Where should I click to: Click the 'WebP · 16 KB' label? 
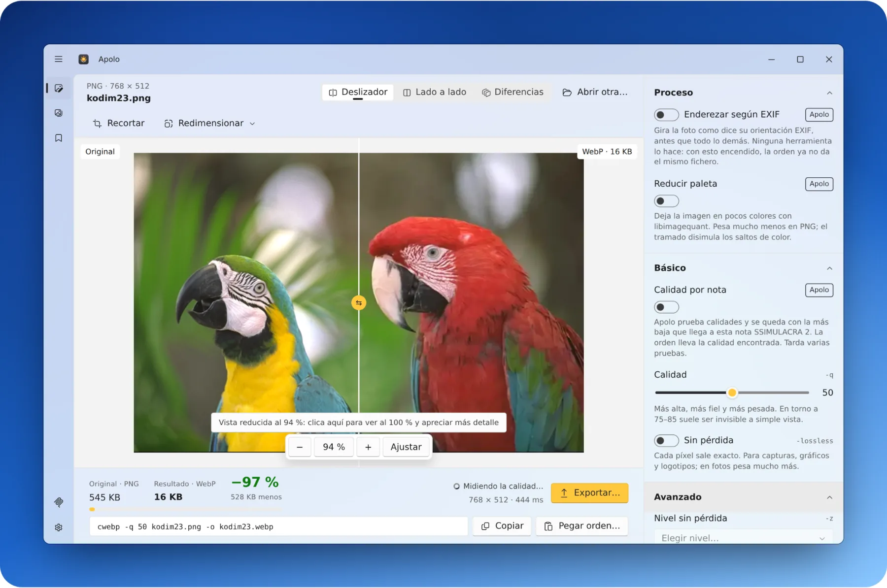pyautogui.click(x=607, y=152)
